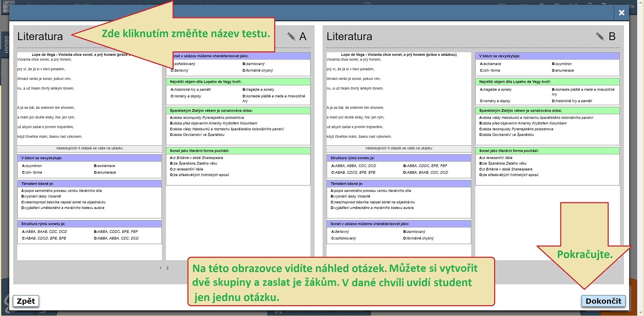The image size is (644, 316).
Task: Click answer 'D:enumerace' in test A
Action: point(105,173)
